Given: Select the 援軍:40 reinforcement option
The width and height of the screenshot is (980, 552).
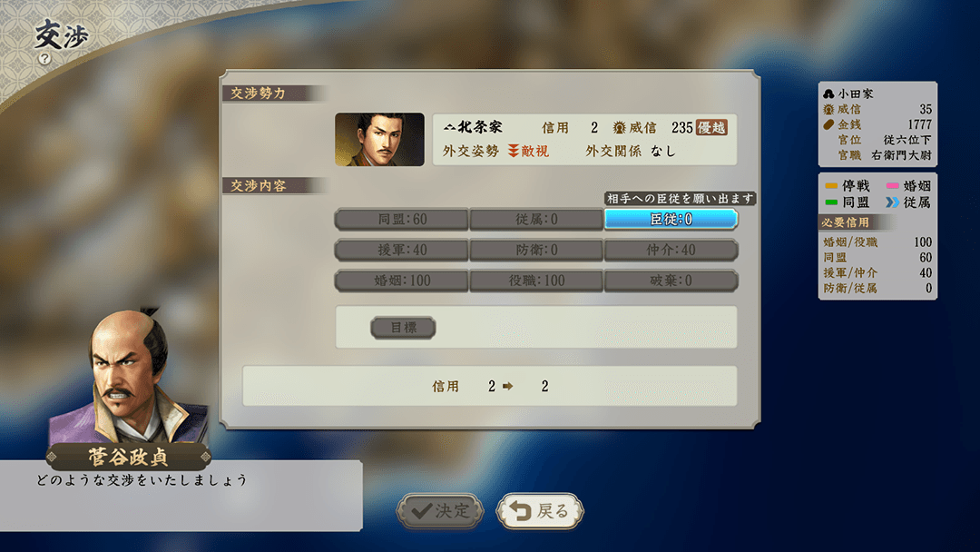Looking at the screenshot, I should click(x=402, y=250).
